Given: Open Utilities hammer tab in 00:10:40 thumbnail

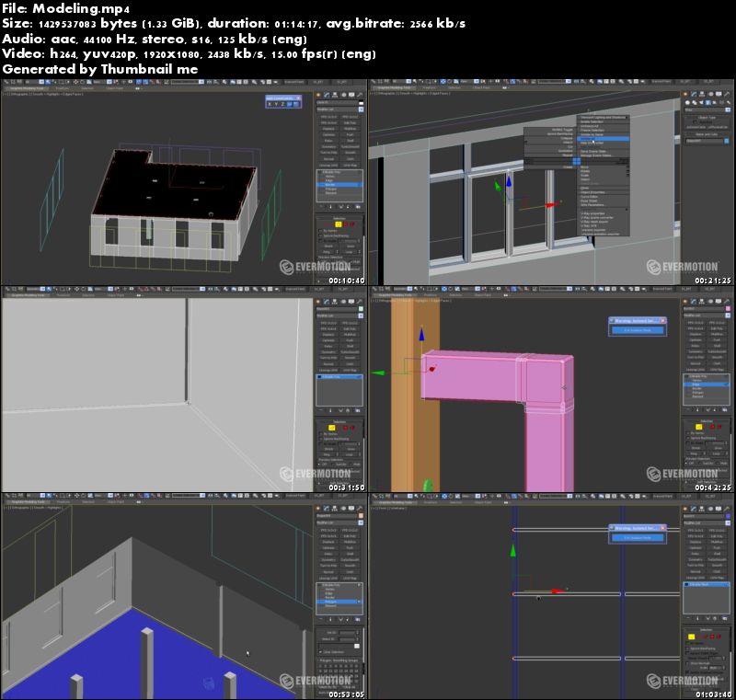Looking at the screenshot, I should pyautogui.click(x=360, y=95).
